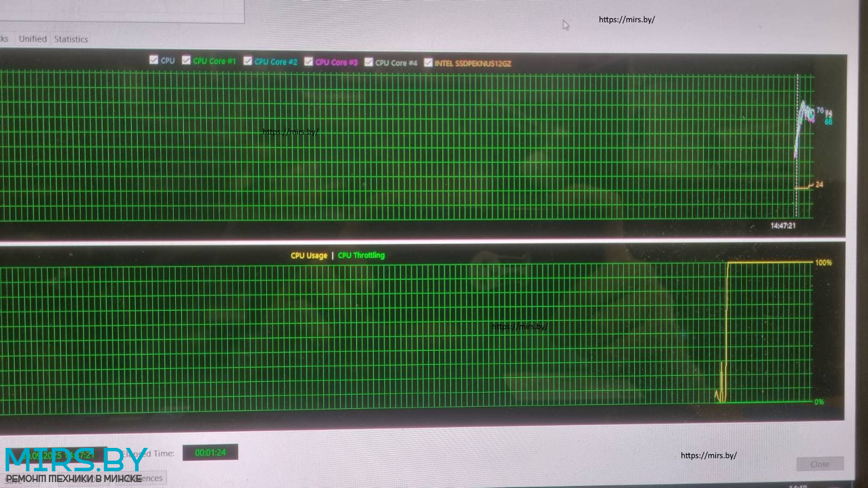
Task: Click the 76 degree temperature reading
Action: click(x=820, y=110)
